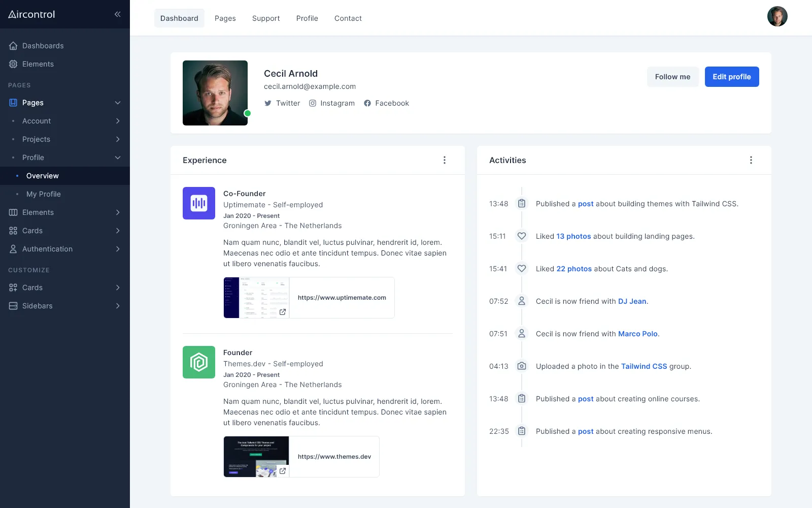
Task: Open the 13 photos link
Action: click(573, 236)
